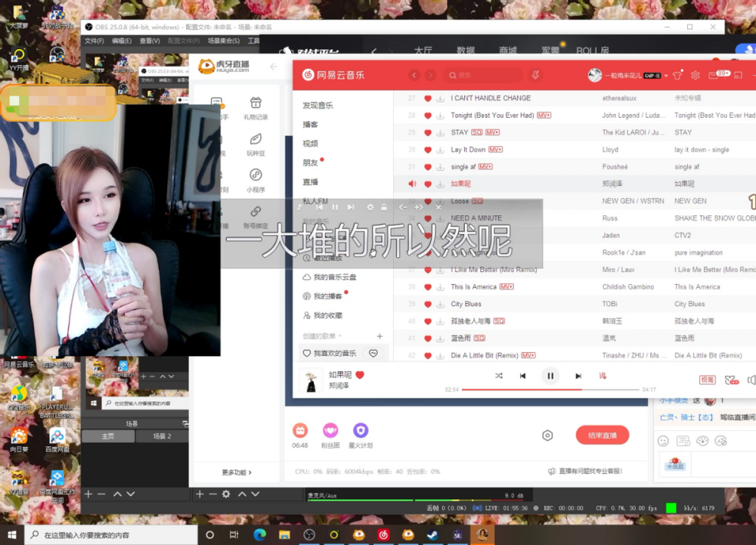This screenshot has width=756, height=545.
Task: Change audio quality via the 极高 button
Action: coord(708,380)
